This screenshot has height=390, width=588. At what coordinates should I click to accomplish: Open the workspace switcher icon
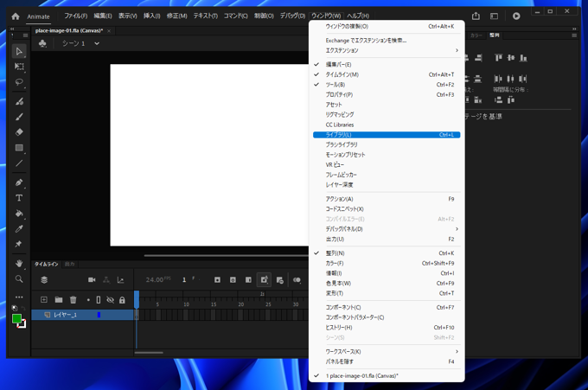495,16
